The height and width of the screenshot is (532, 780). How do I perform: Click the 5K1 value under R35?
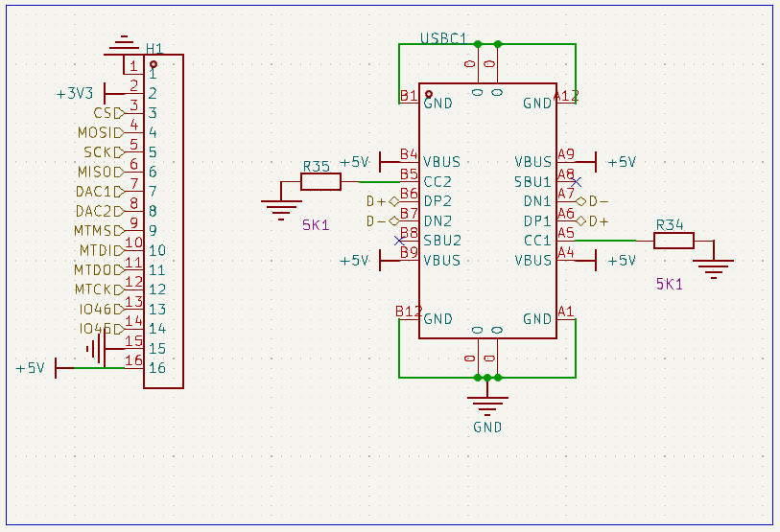pyautogui.click(x=316, y=225)
